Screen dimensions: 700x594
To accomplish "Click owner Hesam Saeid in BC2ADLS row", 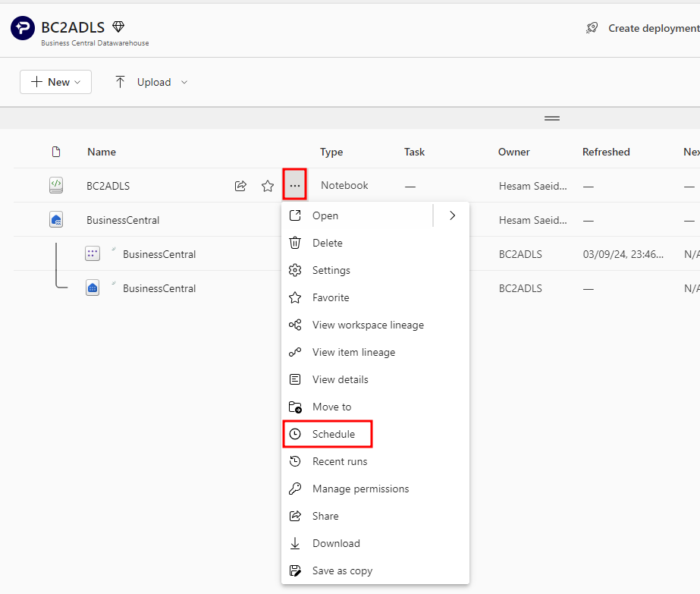I will [533, 186].
